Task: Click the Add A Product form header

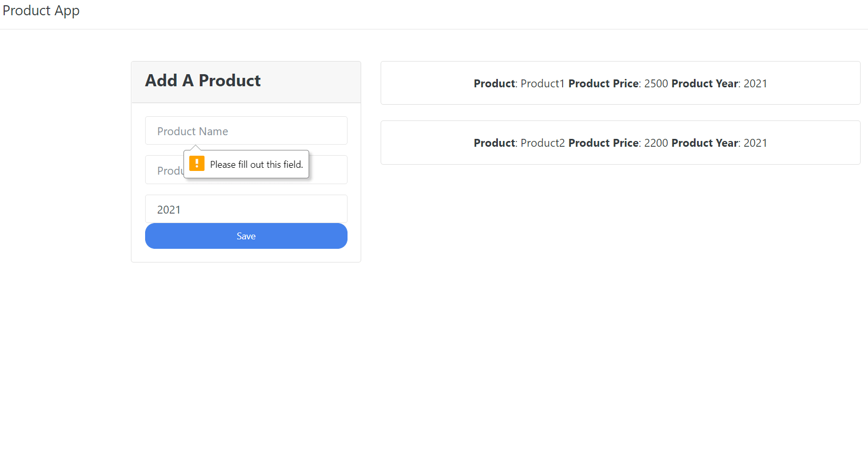Action: pos(203,80)
